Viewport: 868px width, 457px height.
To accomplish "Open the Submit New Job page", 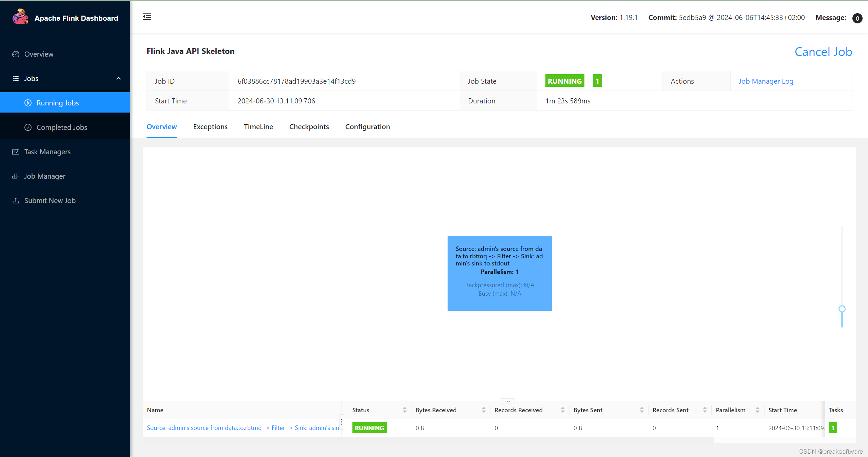I will click(x=65, y=201).
